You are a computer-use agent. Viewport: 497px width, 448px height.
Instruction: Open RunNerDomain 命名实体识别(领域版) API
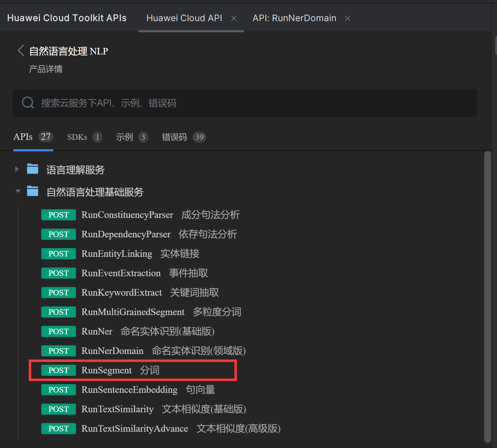pos(143,351)
